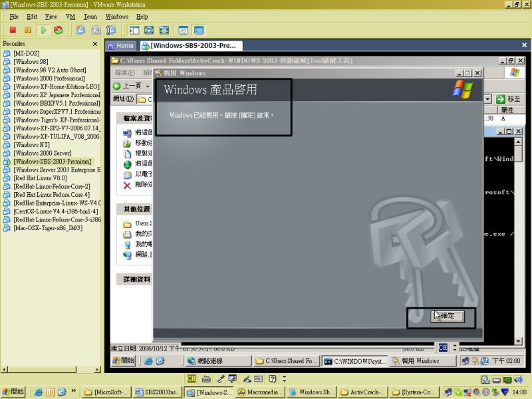Click the host 開始 Start button
This screenshot has height=399, width=532.
(x=13, y=392)
